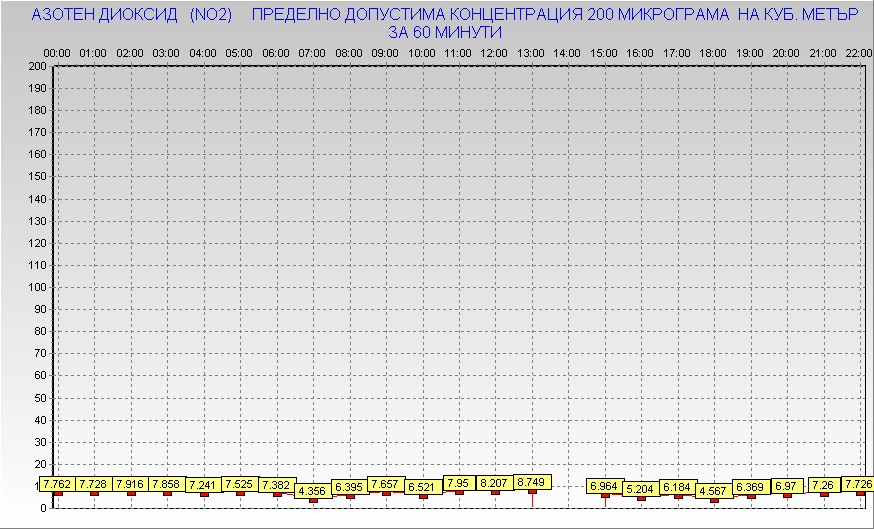Click the 6.395 data label
This screenshot has width=874, height=529.
pos(349,487)
